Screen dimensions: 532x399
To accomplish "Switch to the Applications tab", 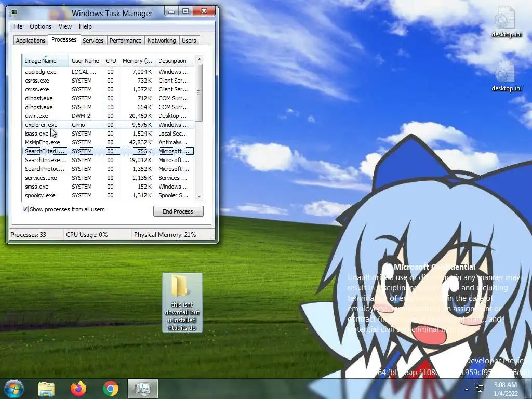I will point(31,41).
